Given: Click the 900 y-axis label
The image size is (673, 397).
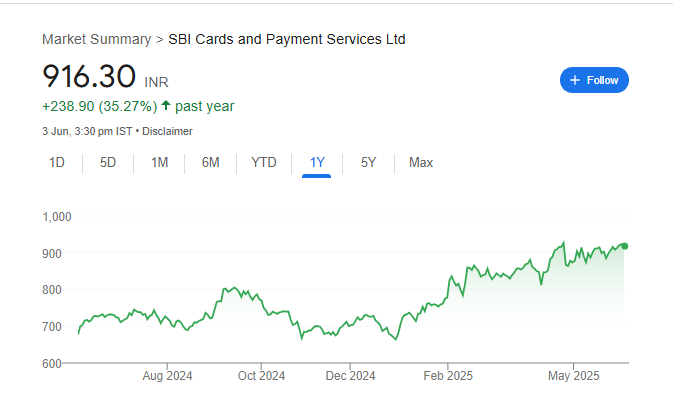Looking at the screenshot, I should (52, 254).
